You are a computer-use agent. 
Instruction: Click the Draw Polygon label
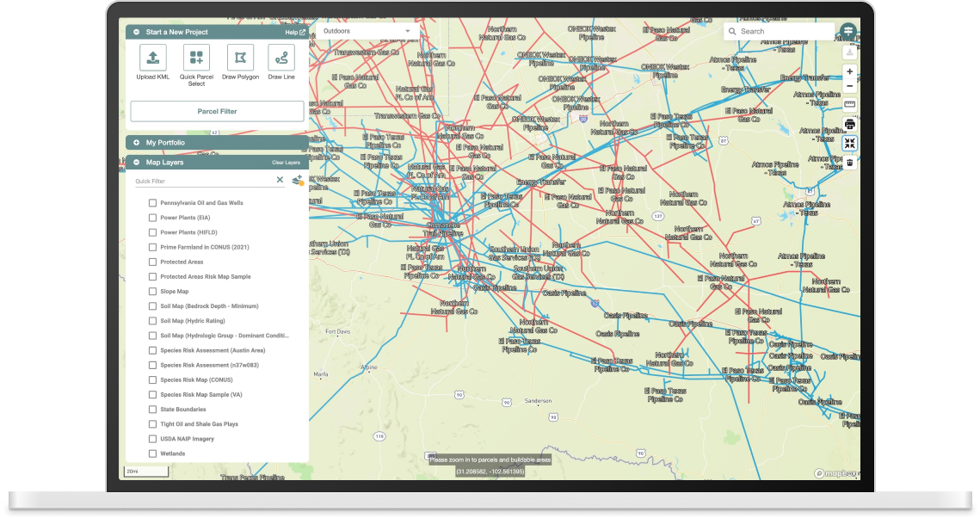click(241, 77)
